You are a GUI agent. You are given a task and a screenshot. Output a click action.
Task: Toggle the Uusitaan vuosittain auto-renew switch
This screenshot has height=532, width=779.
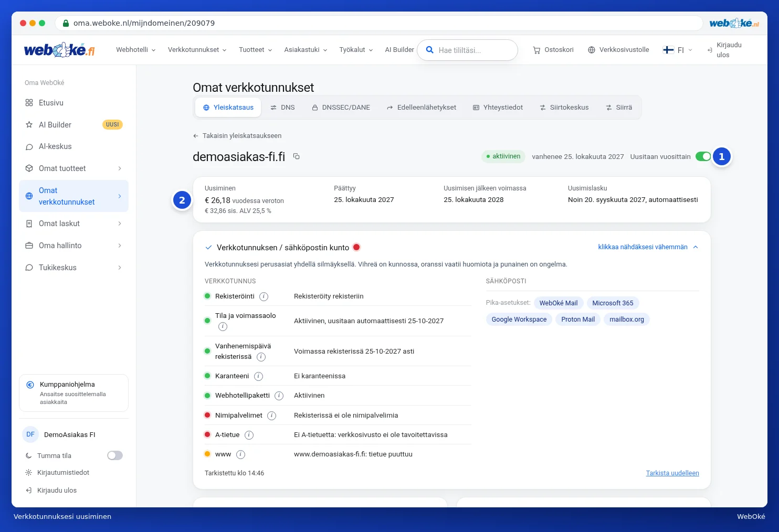click(x=703, y=156)
